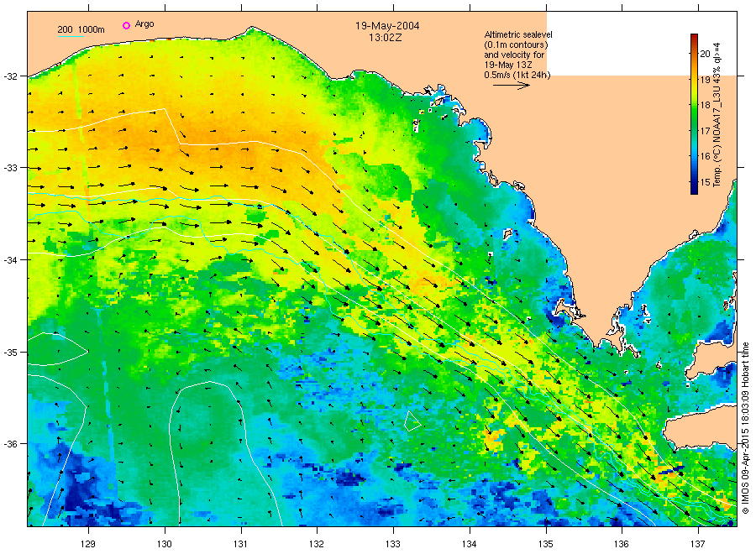Click 'and velocity for' legend text line
Screen dimensions: 756x554
(x=514, y=55)
